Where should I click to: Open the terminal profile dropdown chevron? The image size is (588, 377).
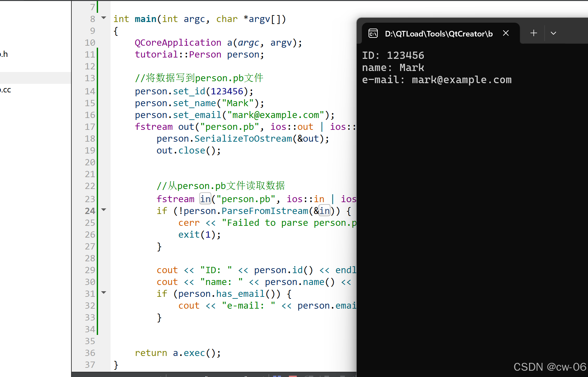tap(553, 33)
